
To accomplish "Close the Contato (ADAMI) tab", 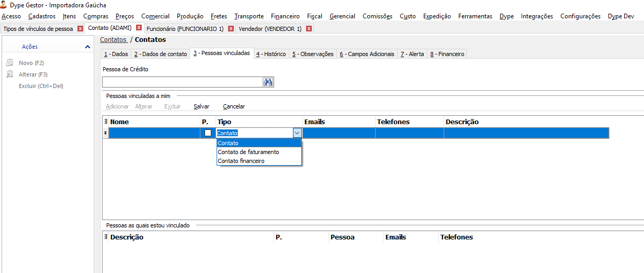I will [x=139, y=27].
